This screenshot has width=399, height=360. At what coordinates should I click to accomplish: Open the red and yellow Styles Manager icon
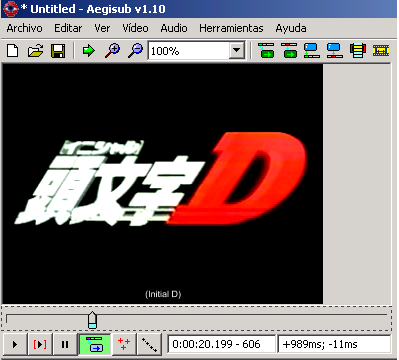pyautogui.click(x=358, y=51)
